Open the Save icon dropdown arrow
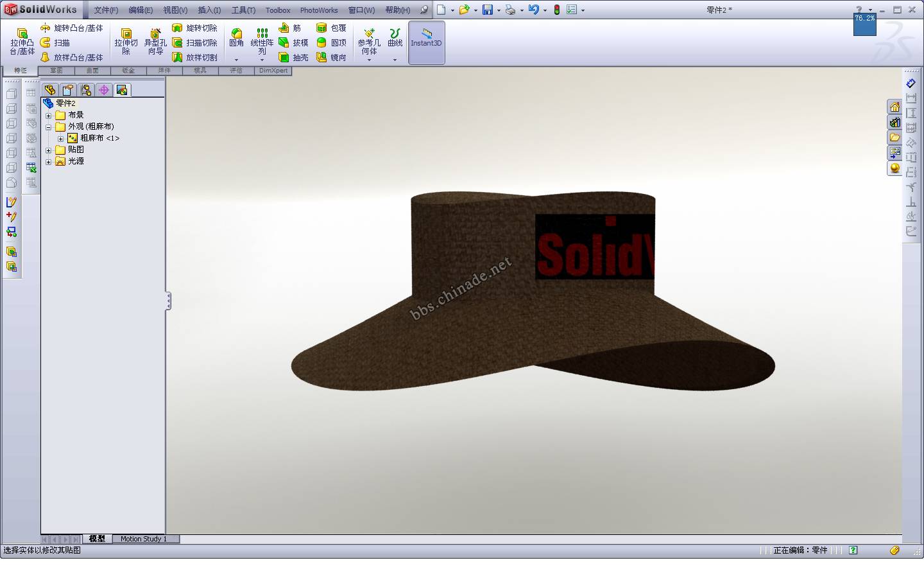This screenshot has height=578, width=924. 499,10
